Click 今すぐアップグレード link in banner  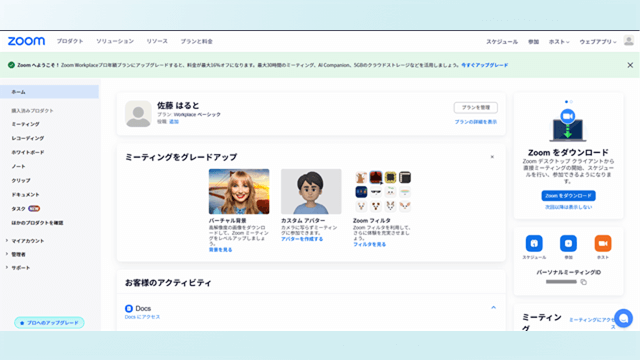point(485,65)
